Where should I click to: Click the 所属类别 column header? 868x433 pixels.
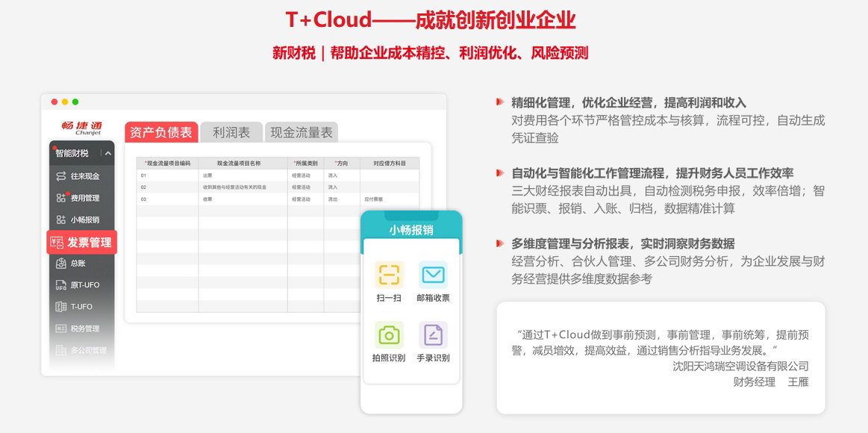(305, 163)
